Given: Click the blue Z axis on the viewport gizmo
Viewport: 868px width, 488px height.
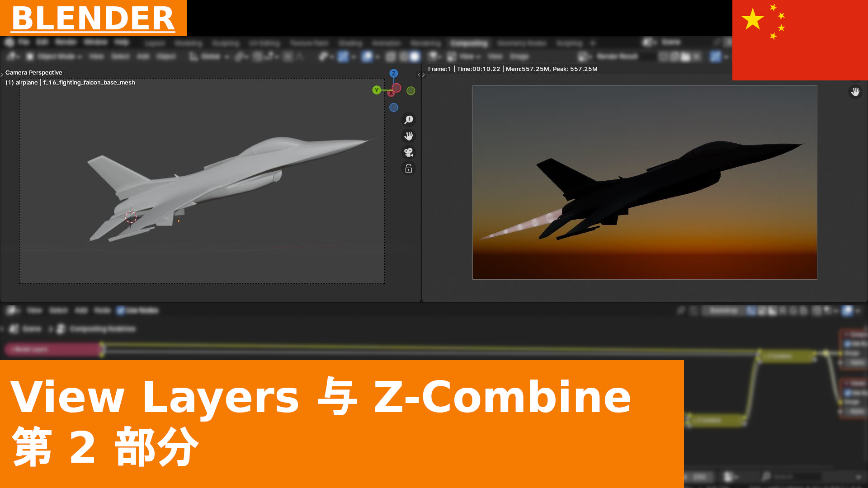Looking at the screenshot, I should 394,73.
